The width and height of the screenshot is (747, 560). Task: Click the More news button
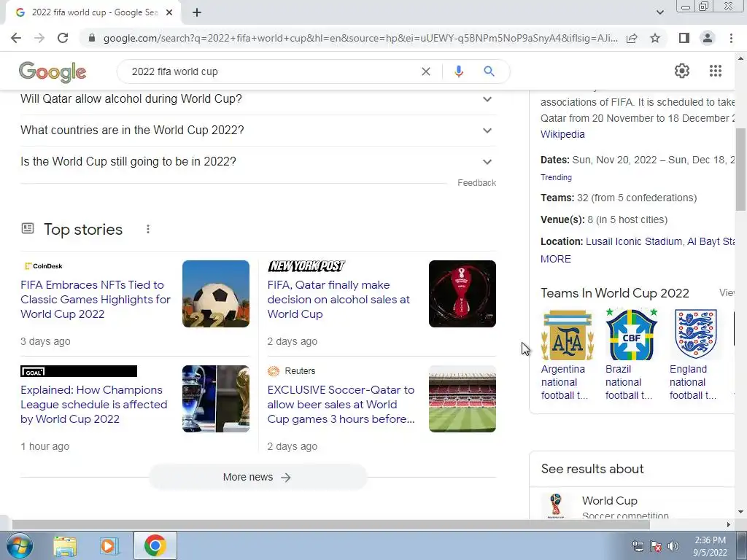(258, 477)
